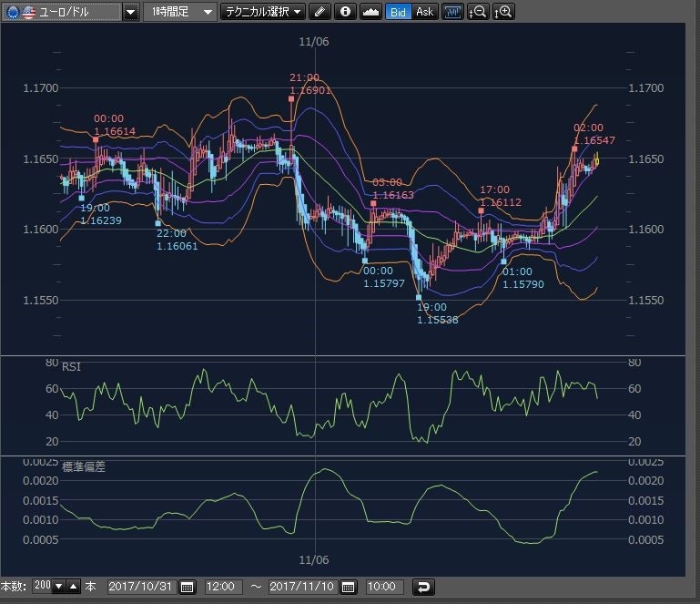Increase bar count with up arrow
Screen dimensions: 700x604
[74, 586]
